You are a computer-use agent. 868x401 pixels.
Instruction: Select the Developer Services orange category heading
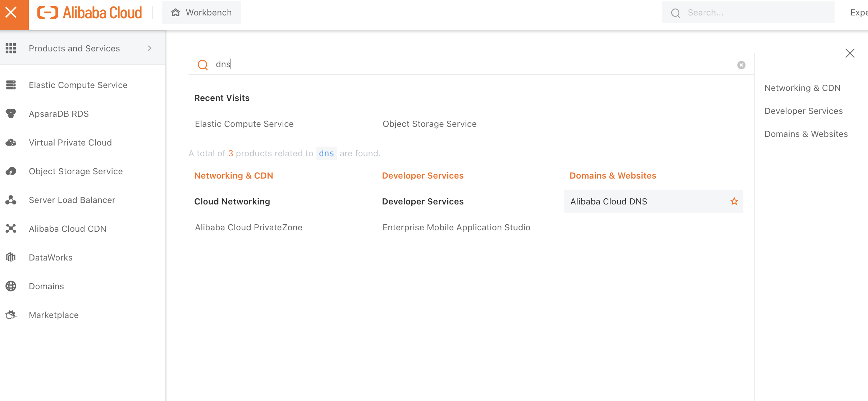(x=422, y=176)
